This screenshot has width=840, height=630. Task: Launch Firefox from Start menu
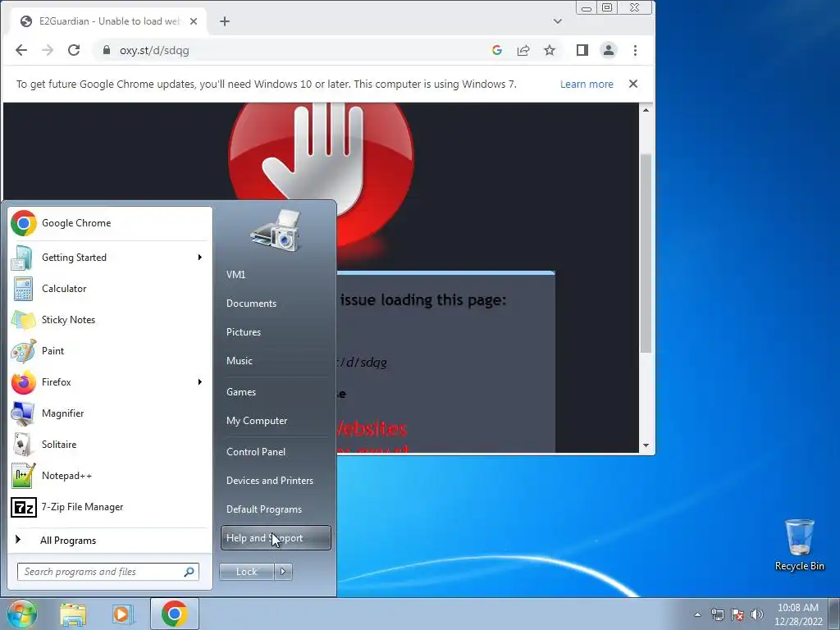[x=110, y=381]
